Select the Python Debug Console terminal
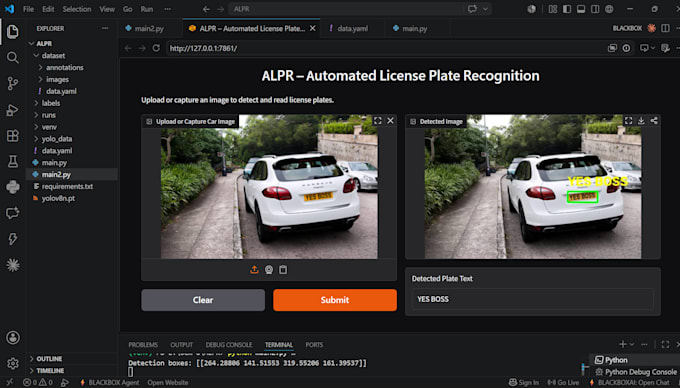Viewport: 680px width, 388px height. pos(636,372)
